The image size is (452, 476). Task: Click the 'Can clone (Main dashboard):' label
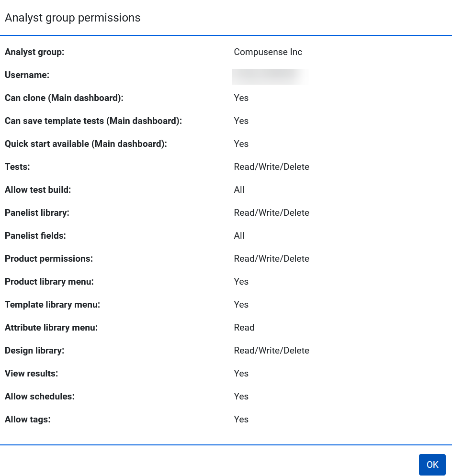coord(64,98)
